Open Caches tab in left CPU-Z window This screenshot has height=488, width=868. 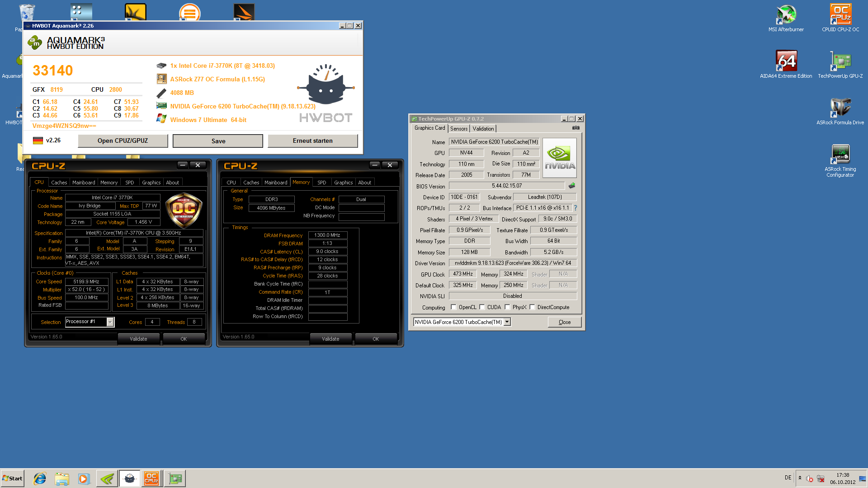(59, 183)
